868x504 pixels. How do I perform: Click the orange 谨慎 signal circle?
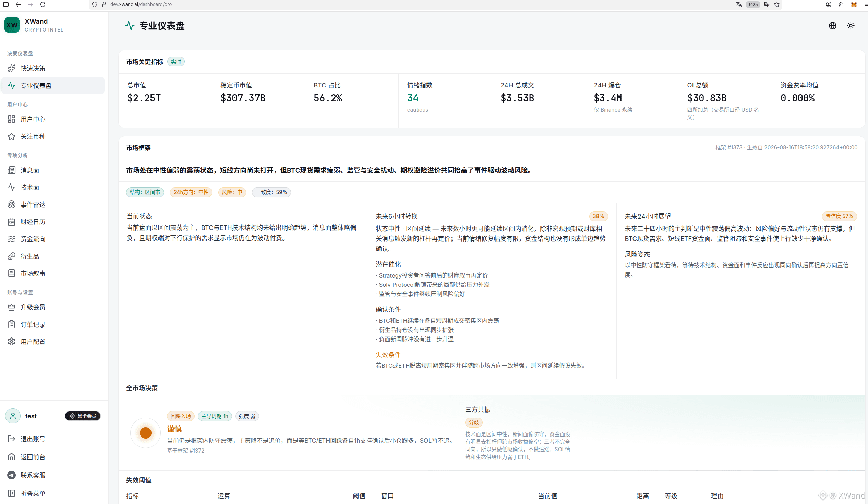146,433
